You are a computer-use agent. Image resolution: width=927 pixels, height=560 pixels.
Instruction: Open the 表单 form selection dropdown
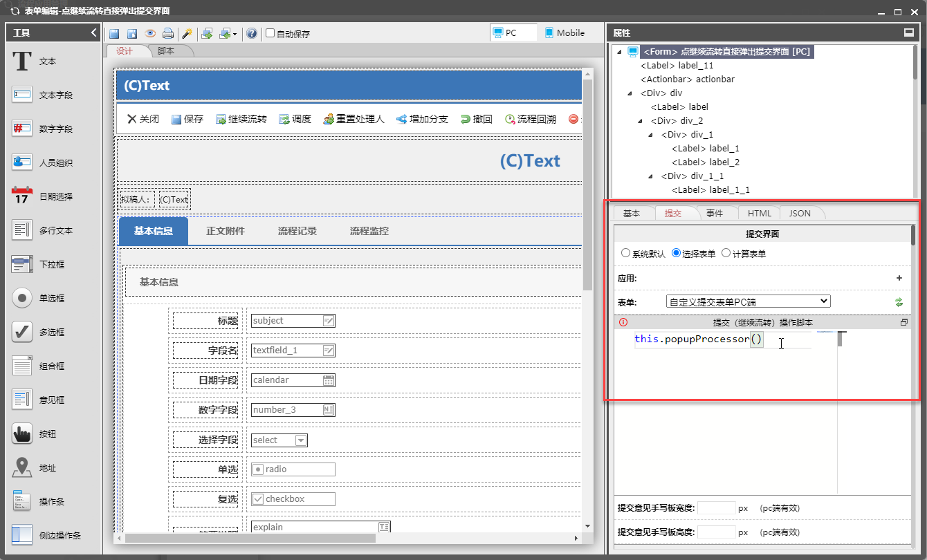click(748, 301)
